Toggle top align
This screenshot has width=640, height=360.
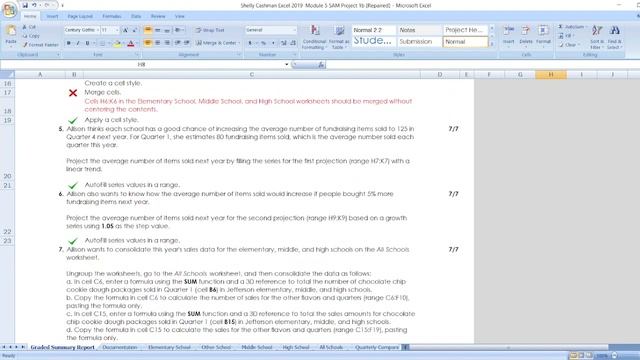point(148,30)
